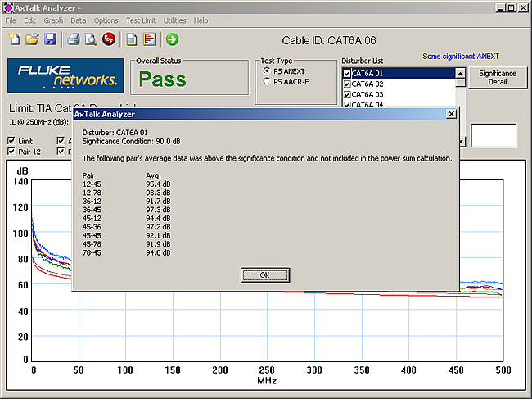Viewport: 532px width, 399px height.
Task: Toggle the Pair 12 checkbox
Action: pyautogui.click(x=11, y=151)
